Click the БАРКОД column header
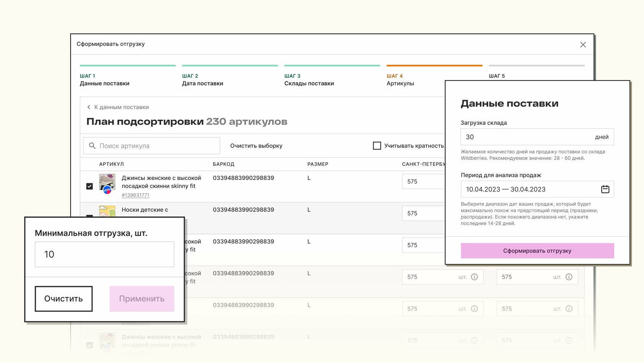The height and width of the screenshot is (363, 644). click(x=223, y=164)
